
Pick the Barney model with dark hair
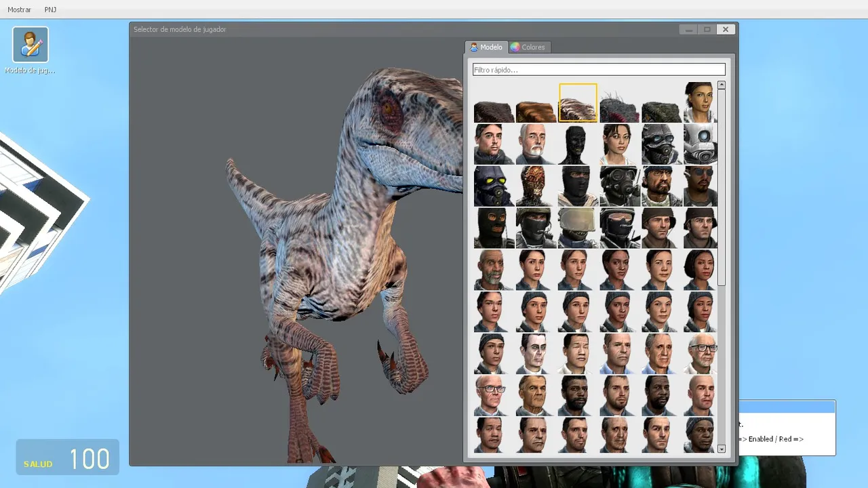(494, 144)
